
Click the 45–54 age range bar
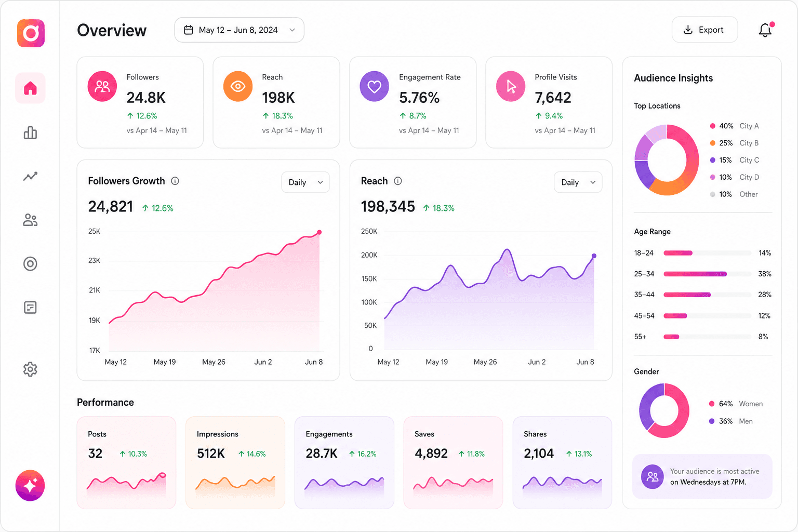tap(708, 316)
